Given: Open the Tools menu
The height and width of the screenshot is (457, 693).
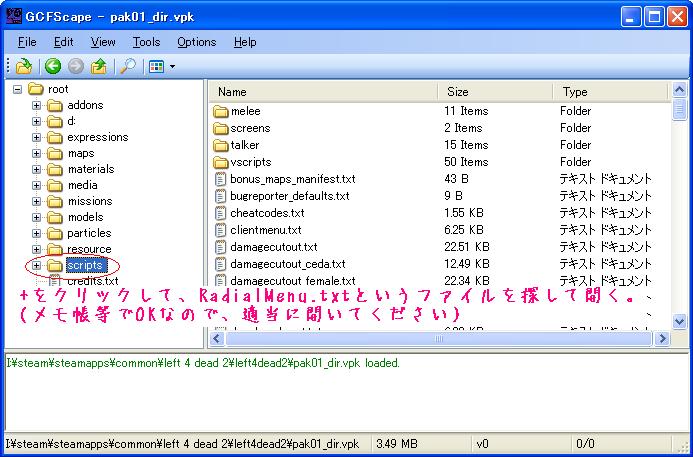Looking at the screenshot, I should click(146, 42).
